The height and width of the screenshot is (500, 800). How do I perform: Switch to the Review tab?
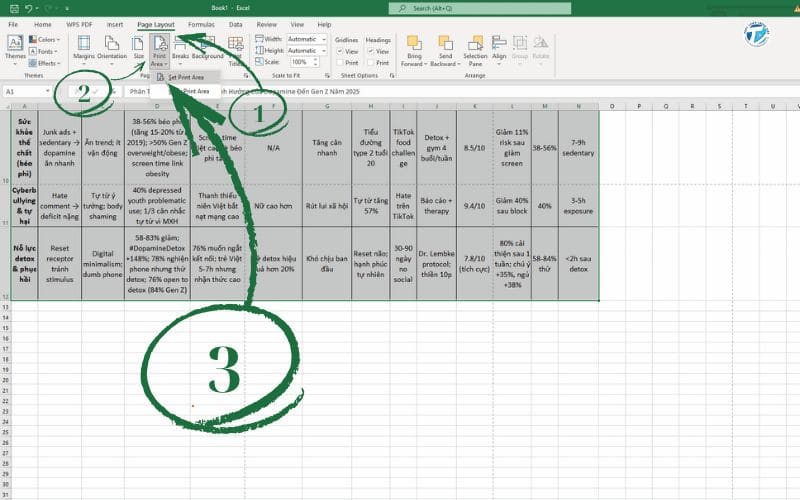coord(266,24)
